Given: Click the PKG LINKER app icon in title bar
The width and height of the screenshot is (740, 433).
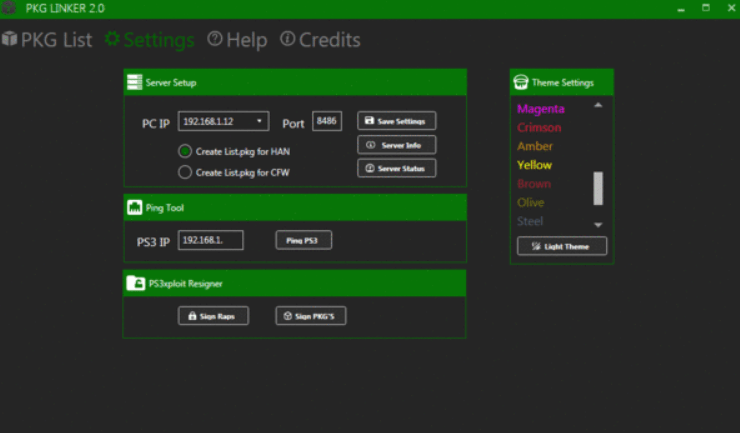Looking at the screenshot, I should (x=8, y=8).
